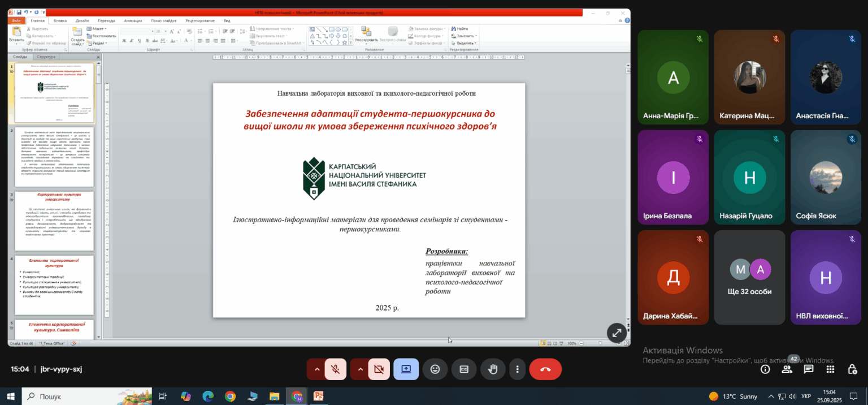This screenshot has height=405, width=868.
Task: Show the meeting details info panel
Action: coord(765,369)
